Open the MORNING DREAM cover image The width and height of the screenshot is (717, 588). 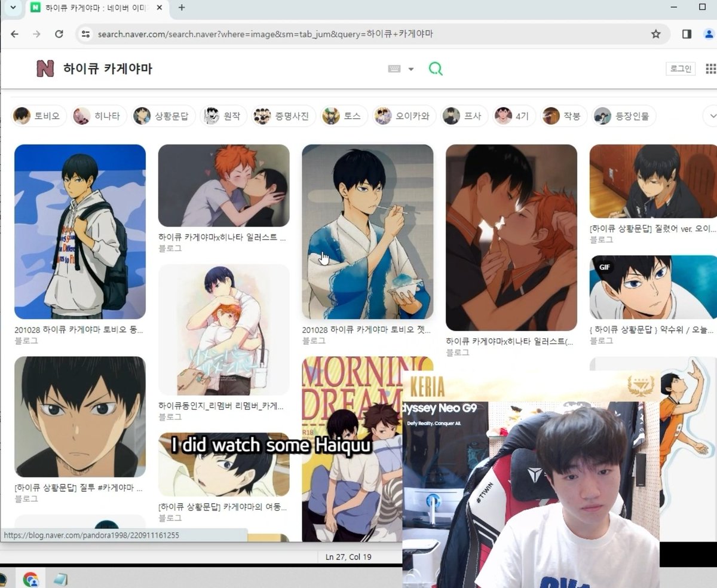[x=351, y=449]
